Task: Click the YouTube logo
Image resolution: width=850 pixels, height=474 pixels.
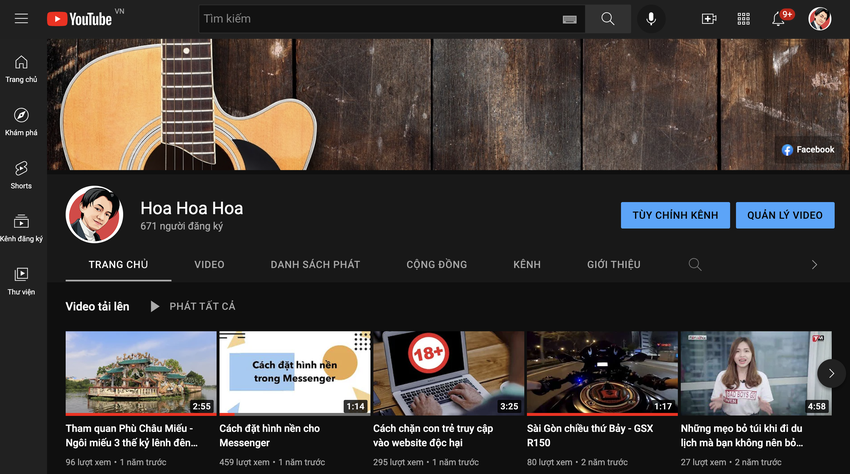Action: [x=79, y=19]
